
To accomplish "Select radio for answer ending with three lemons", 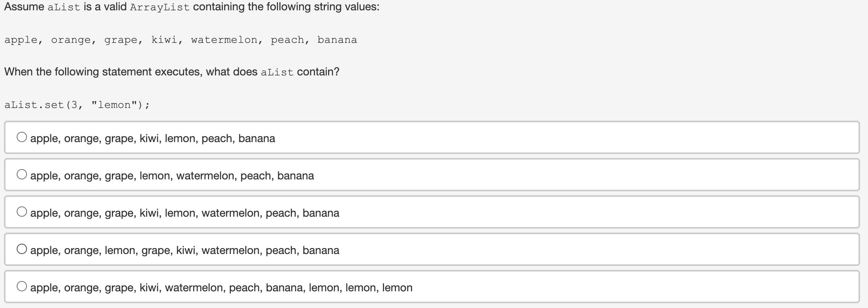I will [x=22, y=285].
